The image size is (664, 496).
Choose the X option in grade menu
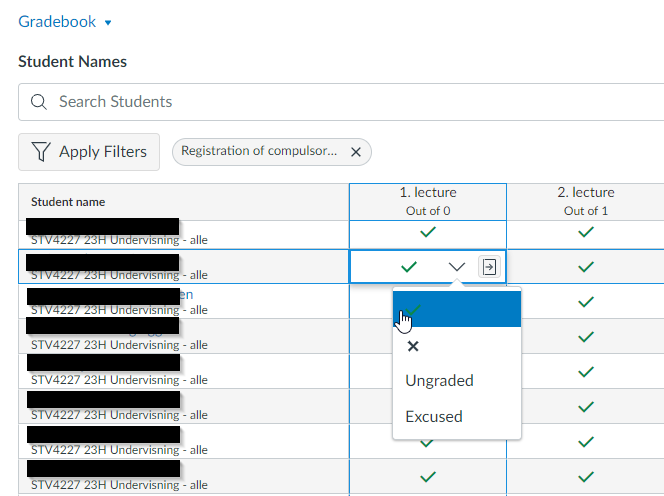457,346
